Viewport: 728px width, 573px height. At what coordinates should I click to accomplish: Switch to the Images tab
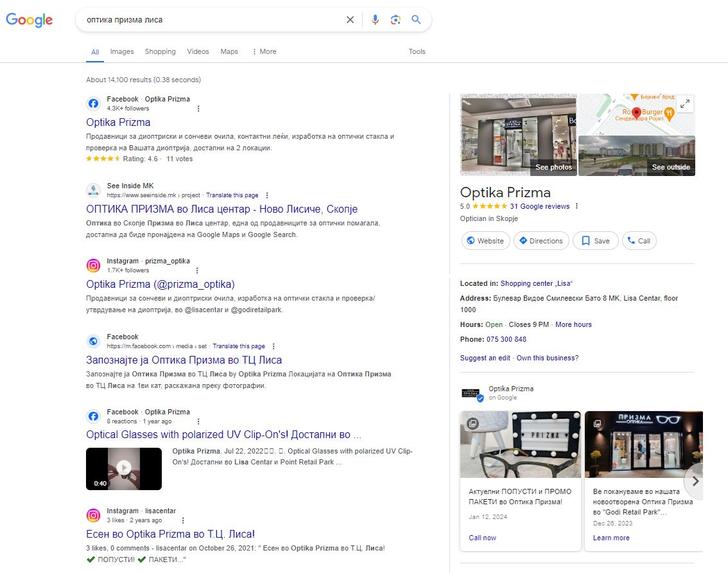point(122,51)
